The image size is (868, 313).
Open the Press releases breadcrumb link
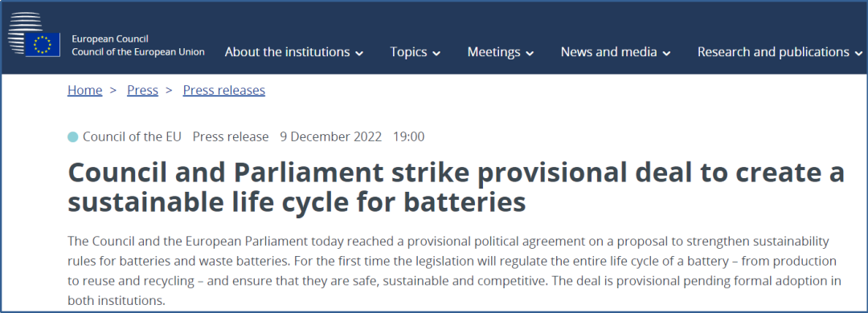224,90
